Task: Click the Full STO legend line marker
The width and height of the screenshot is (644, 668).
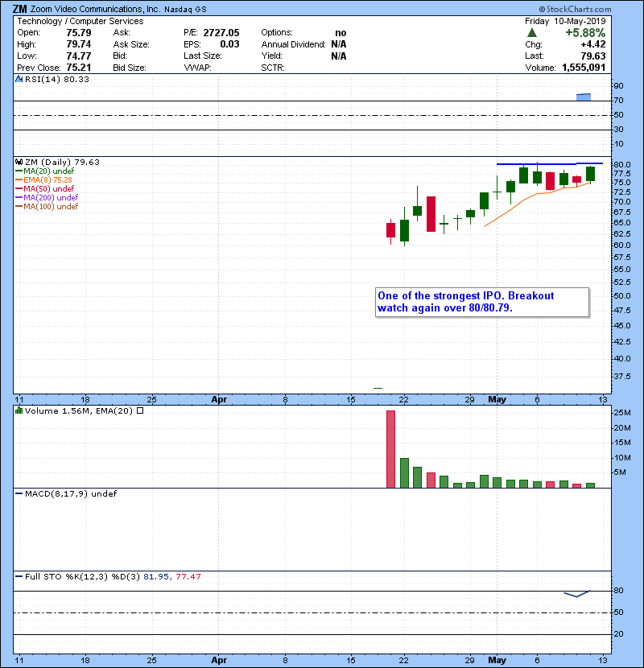Action: tap(19, 577)
